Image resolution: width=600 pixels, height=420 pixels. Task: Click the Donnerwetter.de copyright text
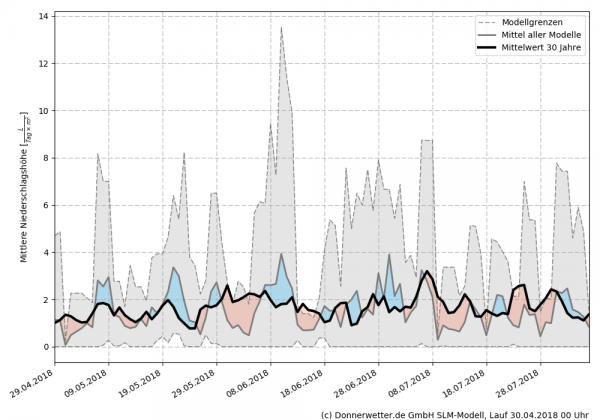(x=453, y=413)
